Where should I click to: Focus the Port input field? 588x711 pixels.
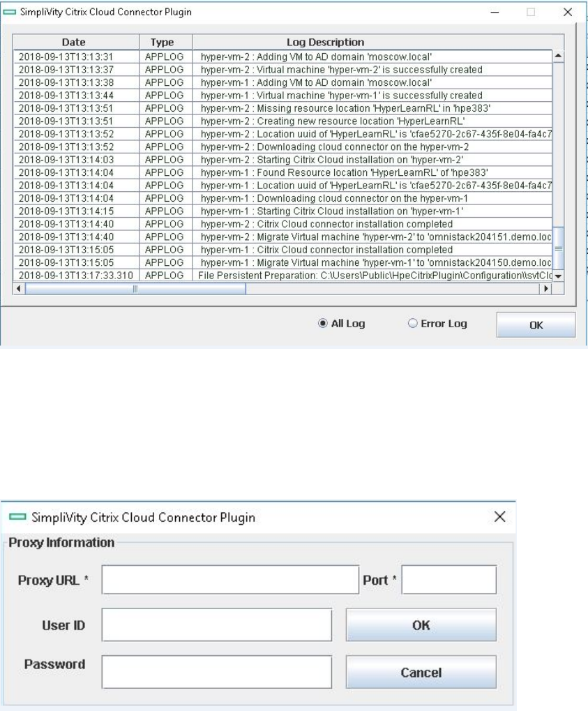point(448,580)
